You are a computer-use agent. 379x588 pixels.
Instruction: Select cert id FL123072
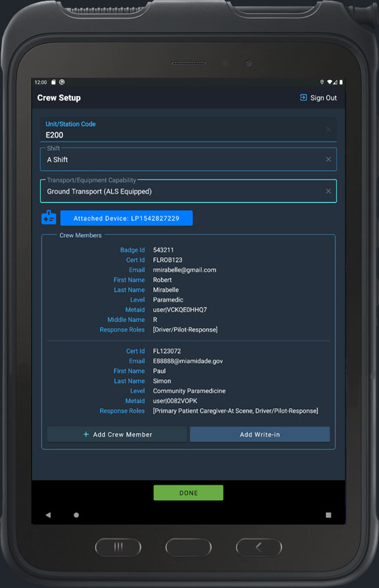[x=167, y=351]
